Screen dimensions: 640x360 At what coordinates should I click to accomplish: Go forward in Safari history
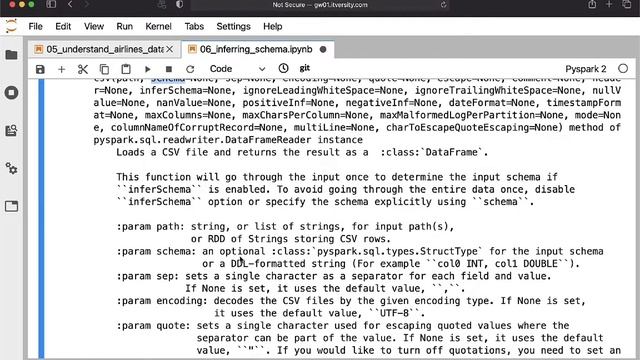pyautogui.click(x=86, y=4)
